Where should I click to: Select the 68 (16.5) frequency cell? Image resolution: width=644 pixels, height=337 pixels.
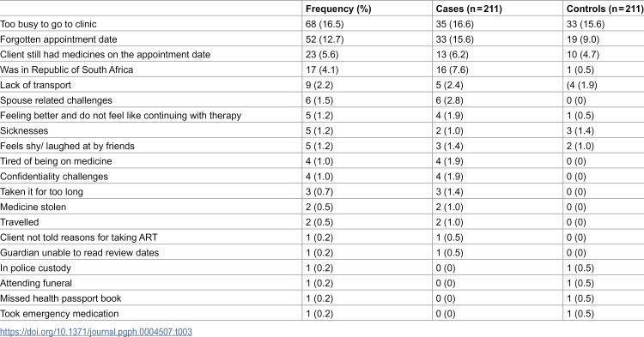pyautogui.click(x=325, y=24)
